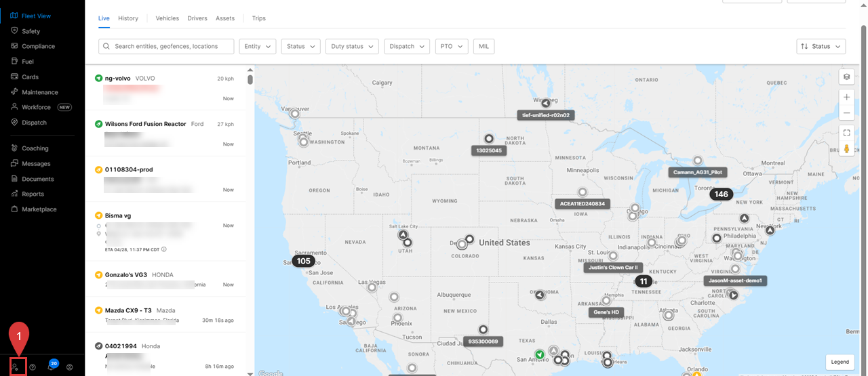The image size is (868, 376).
Task: Open notifications bell with 20 badge
Action: tap(52, 366)
